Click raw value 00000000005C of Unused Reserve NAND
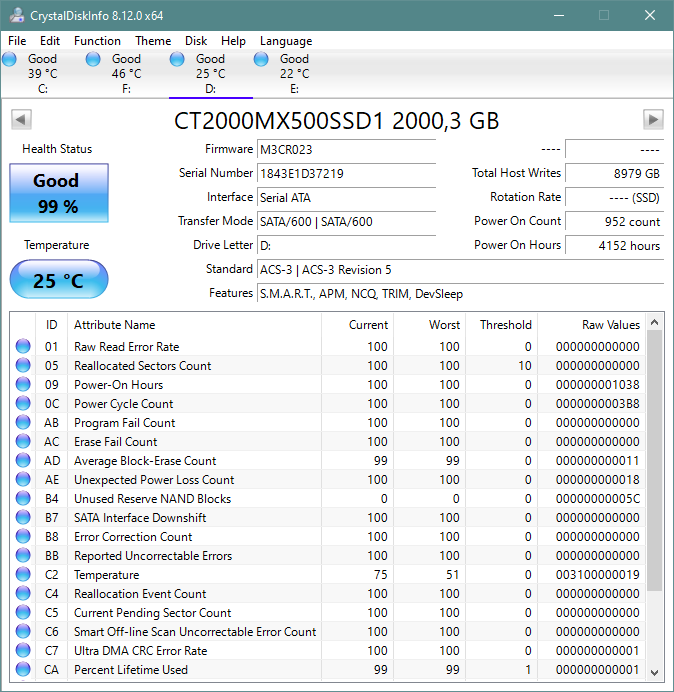 598,499
